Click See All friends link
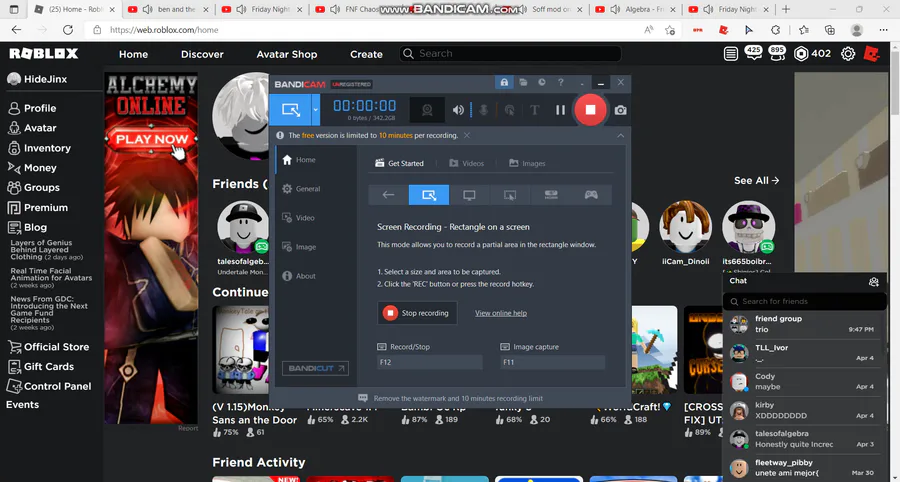The image size is (900, 482). (x=757, y=181)
